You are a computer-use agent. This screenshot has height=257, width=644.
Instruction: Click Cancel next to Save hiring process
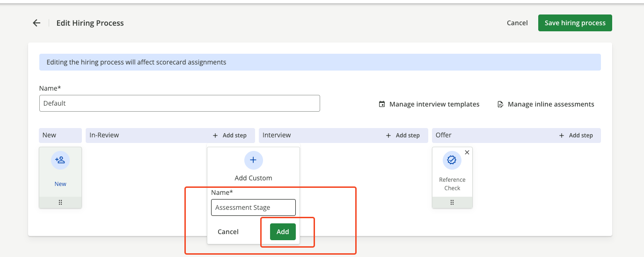tap(517, 23)
